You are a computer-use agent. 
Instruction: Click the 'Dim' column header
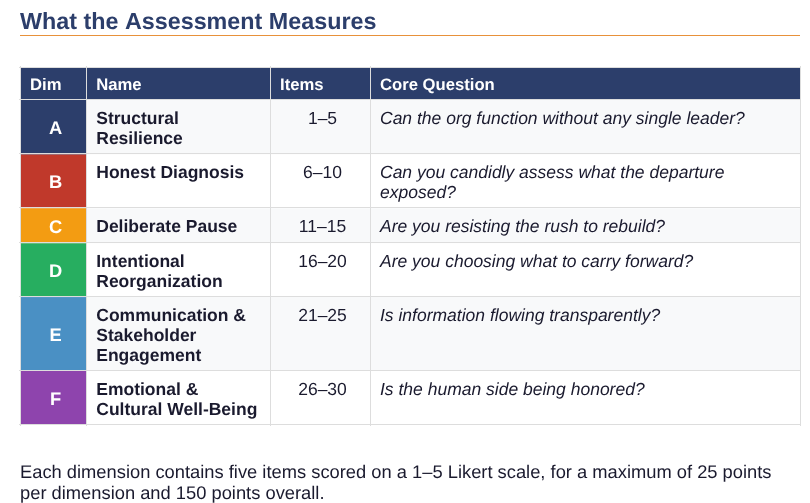pyautogui.click(x=46, y=85)
